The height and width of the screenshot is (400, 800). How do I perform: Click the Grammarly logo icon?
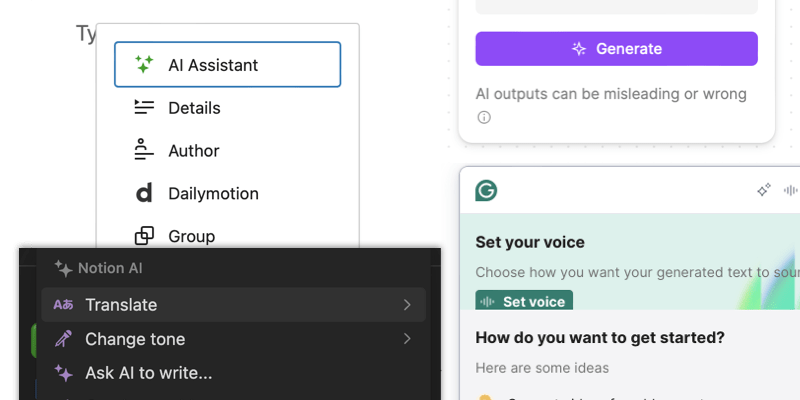(486, 190)
